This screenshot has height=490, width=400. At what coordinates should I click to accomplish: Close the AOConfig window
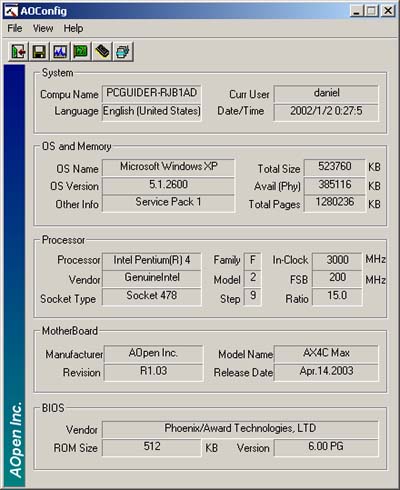click(x=388, y=11)
